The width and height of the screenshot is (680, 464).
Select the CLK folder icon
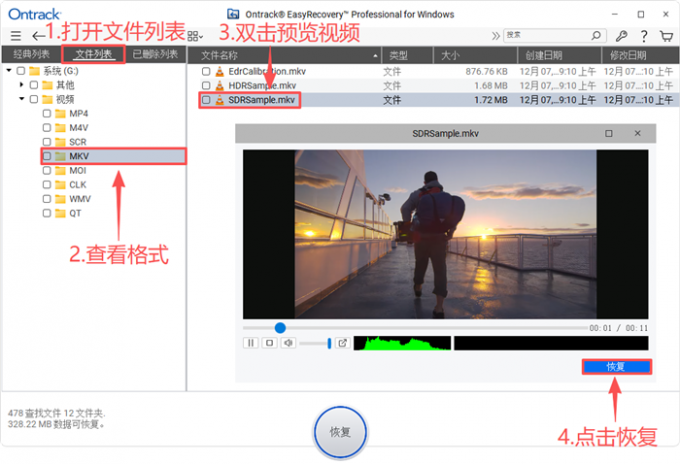[x=60, y=185]
